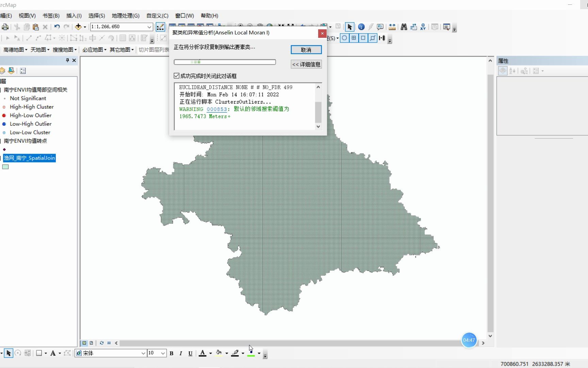
Task: Open the 高德地图 dropdown
Action: [x=14, y=49]
